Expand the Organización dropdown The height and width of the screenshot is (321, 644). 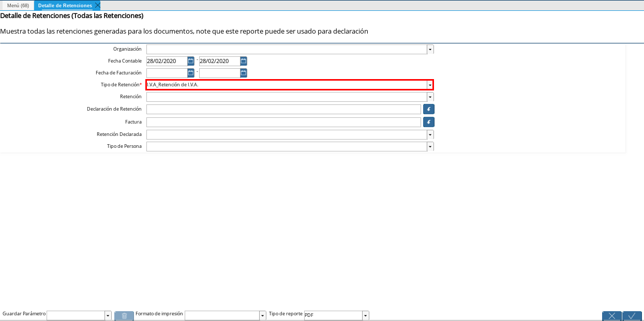(430, 50)
